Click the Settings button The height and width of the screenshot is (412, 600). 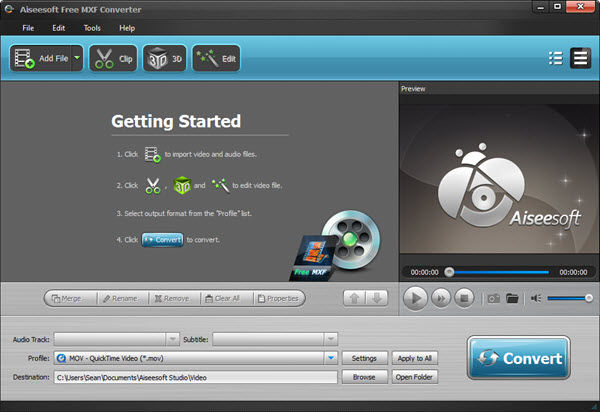(x=364, y=358)
